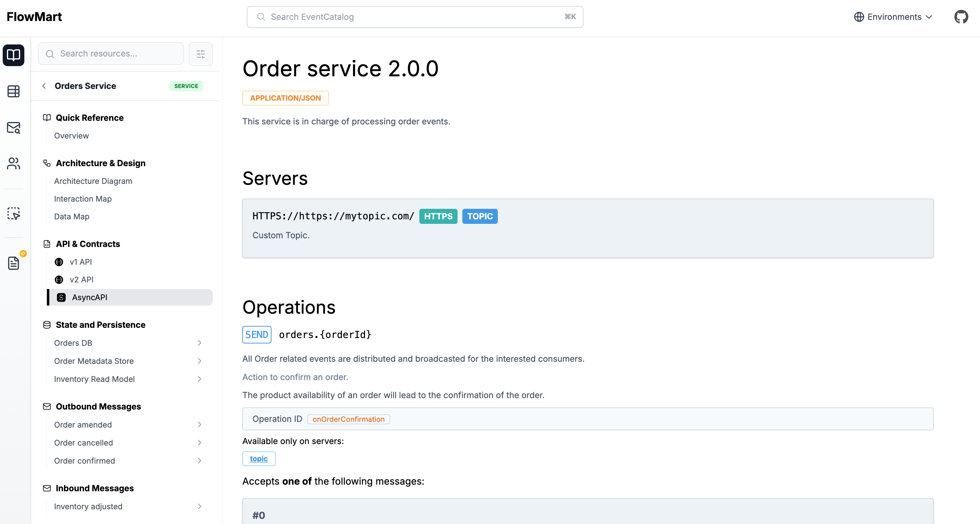
Task: Open the GitHub repository icon
Action: (x=961, y=17)
